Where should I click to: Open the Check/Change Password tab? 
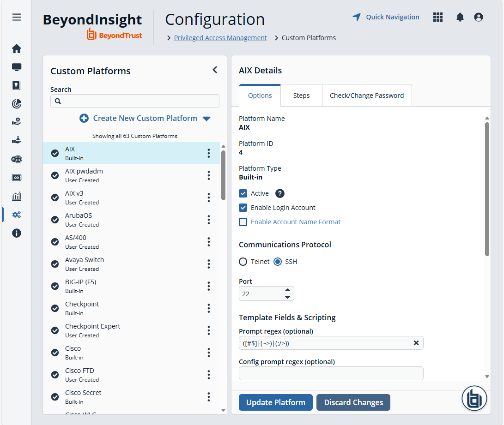[367, 96]
